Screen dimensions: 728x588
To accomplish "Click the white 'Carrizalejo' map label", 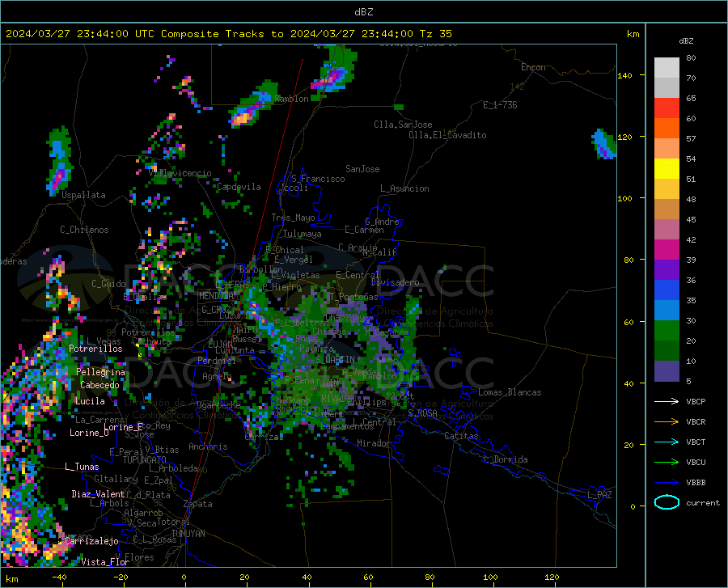I will pyautogui.click(x=91, y=541).
